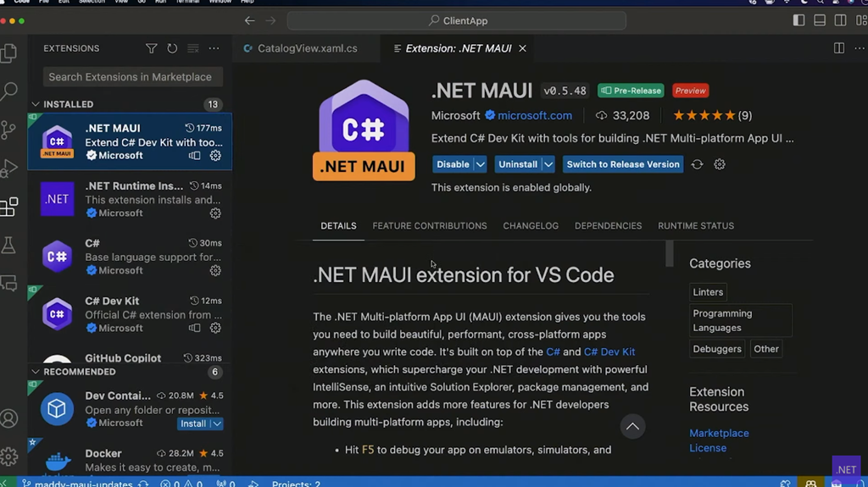Click errors and warnings count in status bar
Screen dimensions: 868x487
click(x=181, y=484)
